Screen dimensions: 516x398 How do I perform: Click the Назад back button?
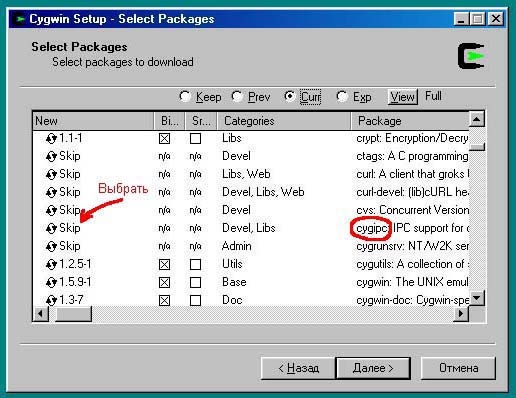point(298,368)
